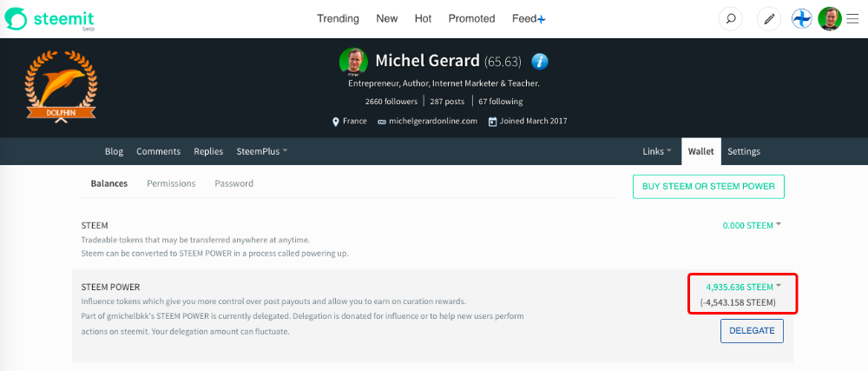Click the chain link icon beside website
Screen dimensions: 868x371
tap(381, 122)
